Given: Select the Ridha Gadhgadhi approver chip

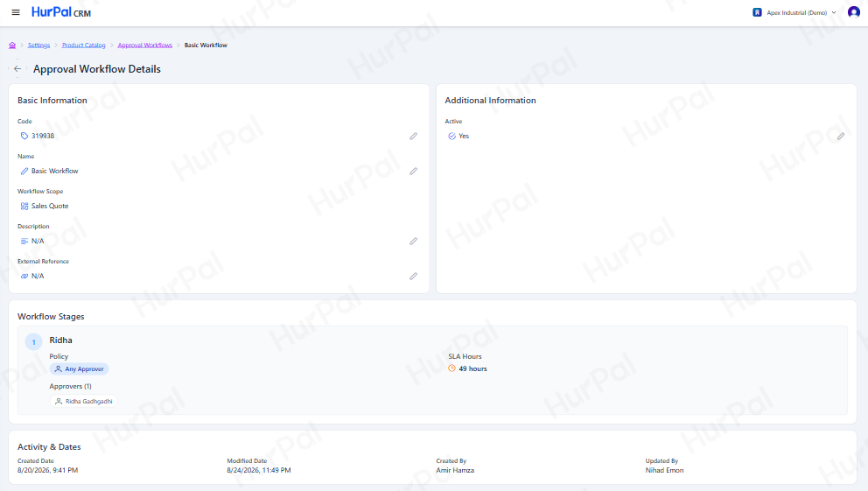Looking at the screenshot, I should [x=84, y=402].
